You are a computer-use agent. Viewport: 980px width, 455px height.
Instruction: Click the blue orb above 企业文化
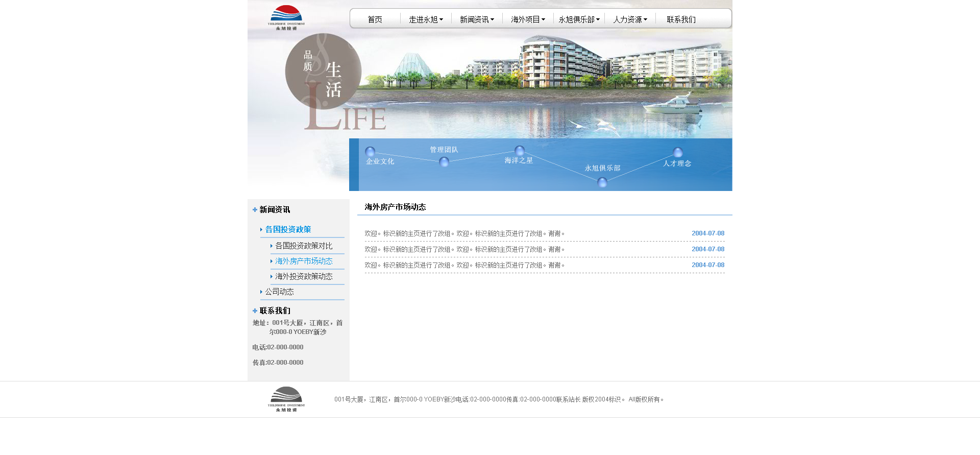(370, 152)
